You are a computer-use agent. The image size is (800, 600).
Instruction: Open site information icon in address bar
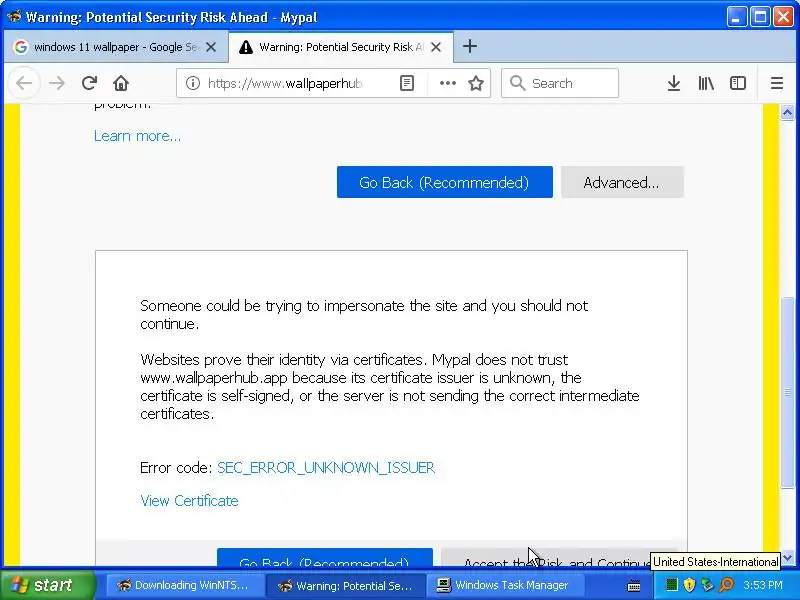coord(192,83)
